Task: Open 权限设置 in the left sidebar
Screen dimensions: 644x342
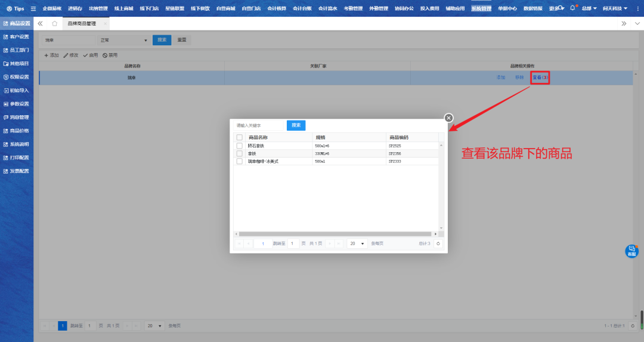Action: 17,77
